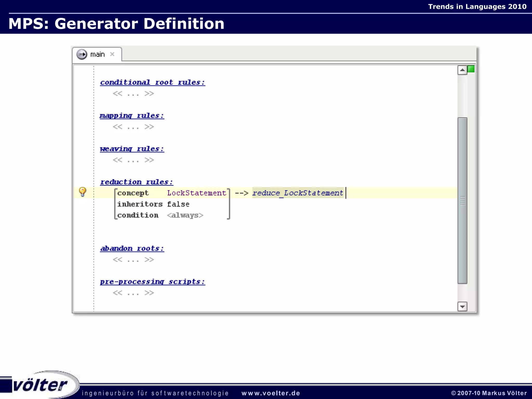
Task: Click the main tab's arrow icon
Action: click(x=82, y=54)
